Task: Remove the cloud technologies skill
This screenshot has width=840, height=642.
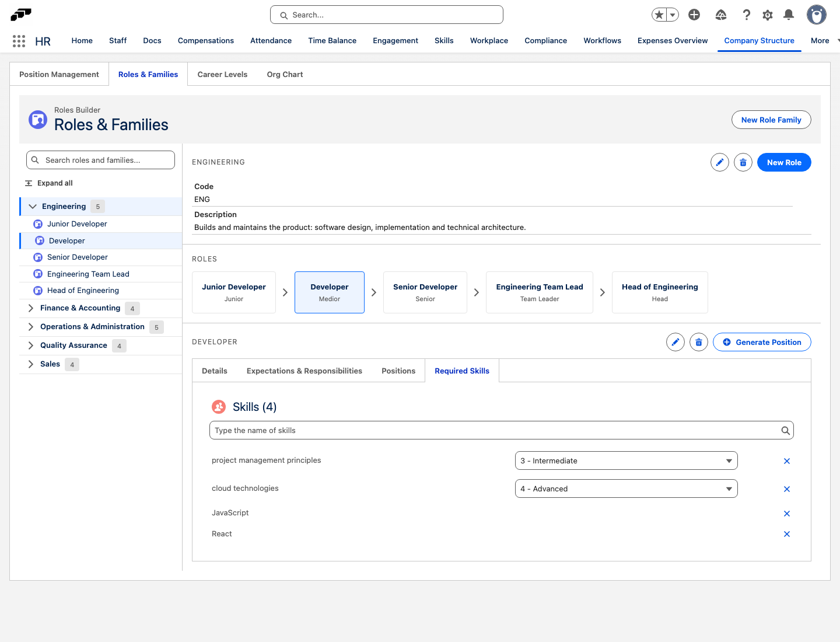Action: point(787,489)
